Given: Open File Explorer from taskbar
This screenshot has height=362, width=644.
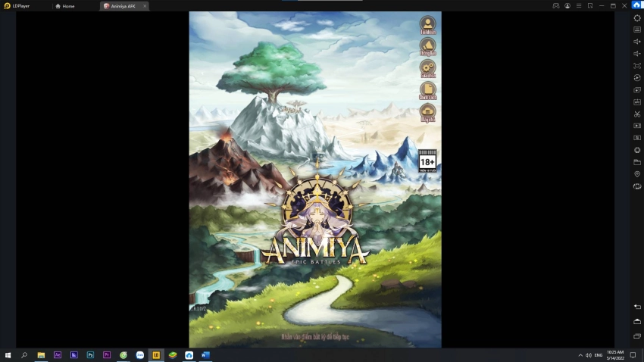Looking at the screenshot, I should (x=41, y=355).
